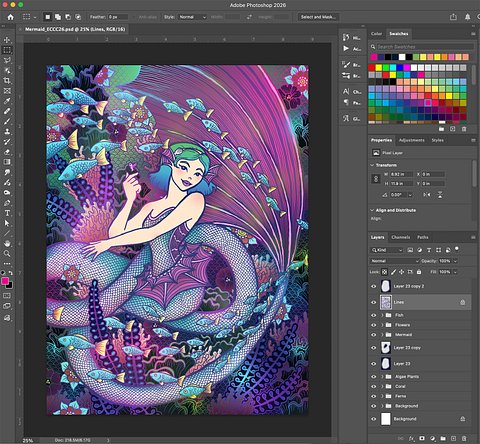Select the Crop tool

(x=7, y=81)
